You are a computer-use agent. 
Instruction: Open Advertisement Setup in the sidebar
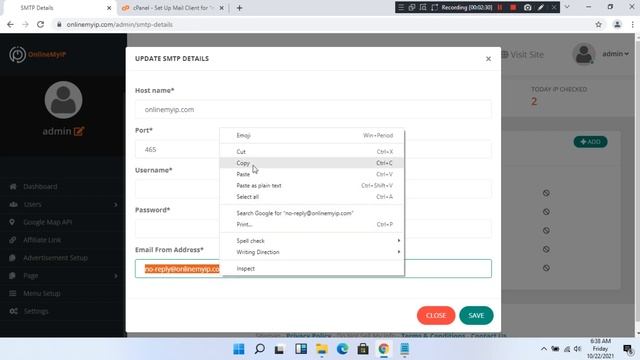point(55,258)
